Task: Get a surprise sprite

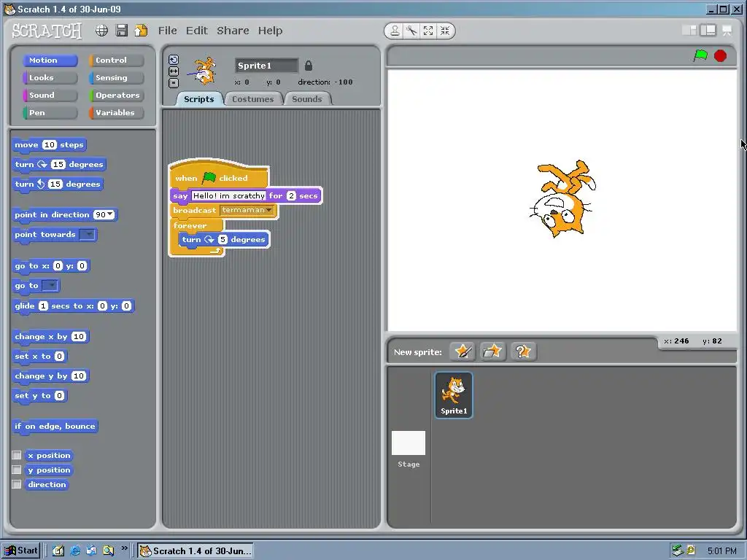Action: pyautogui.click(x=523, y=352)
